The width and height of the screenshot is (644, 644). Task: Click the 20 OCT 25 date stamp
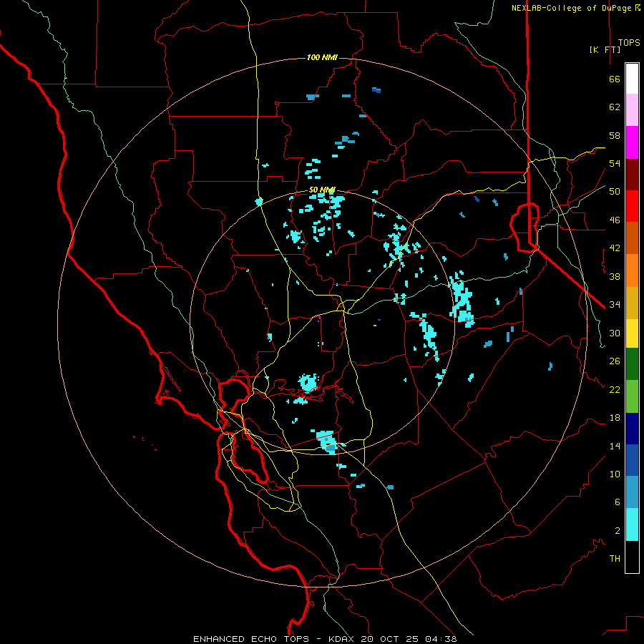pyautogui.click(x=390, y=639)
